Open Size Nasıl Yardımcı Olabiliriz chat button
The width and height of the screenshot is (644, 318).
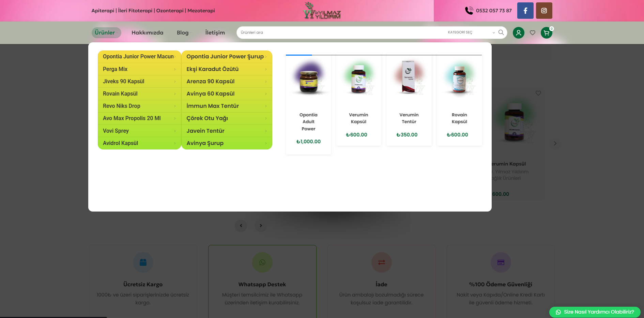click(x=595, y=312)
